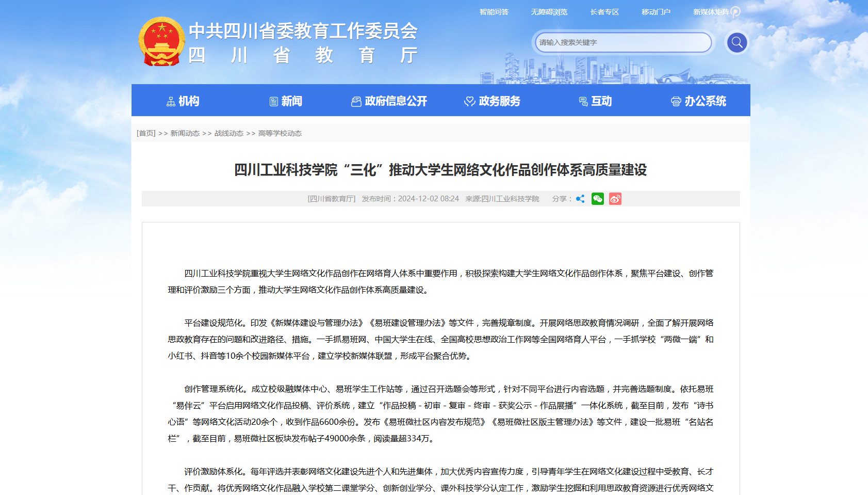Click the 战线动态 breadcrumb link

pyautogui.click(x=228, y=133)
